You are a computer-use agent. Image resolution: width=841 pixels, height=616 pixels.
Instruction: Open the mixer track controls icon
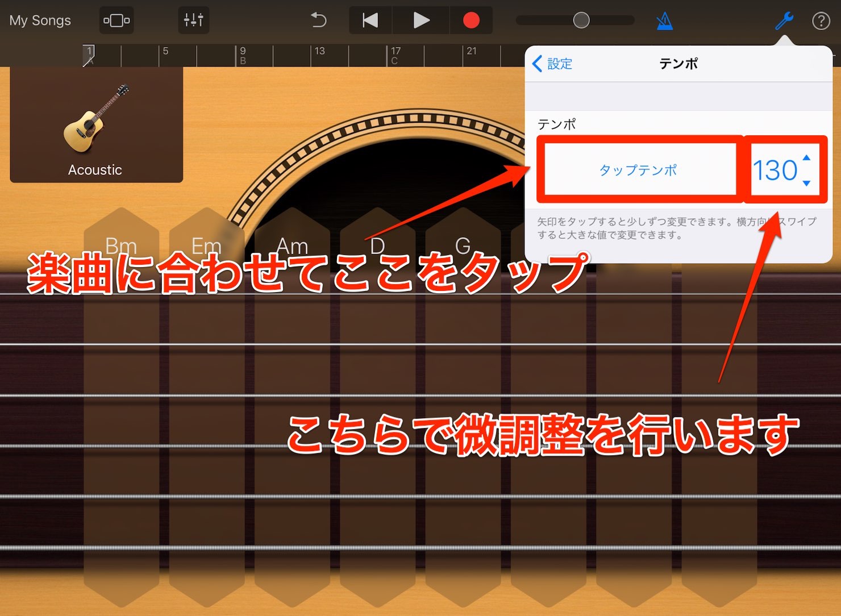click(193, 20)
